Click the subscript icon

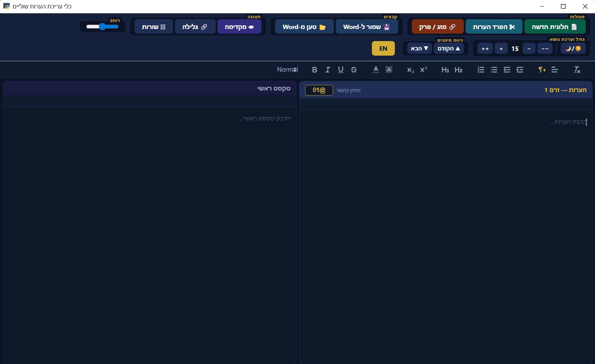(x=410, y=70)
